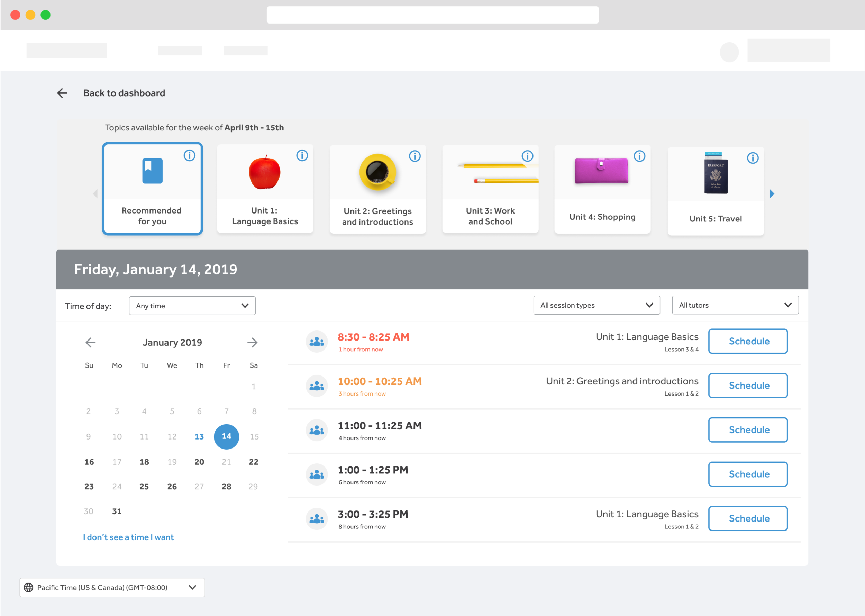865x616 pixels.
Task: Schedule the 3:00 - 3:25 PM session
Action: click(x=747, y=518)
